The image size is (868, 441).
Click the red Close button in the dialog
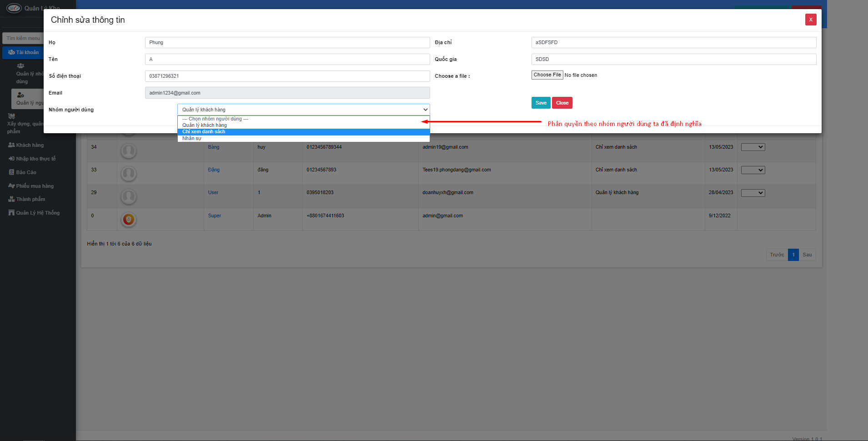pos(562,103)
